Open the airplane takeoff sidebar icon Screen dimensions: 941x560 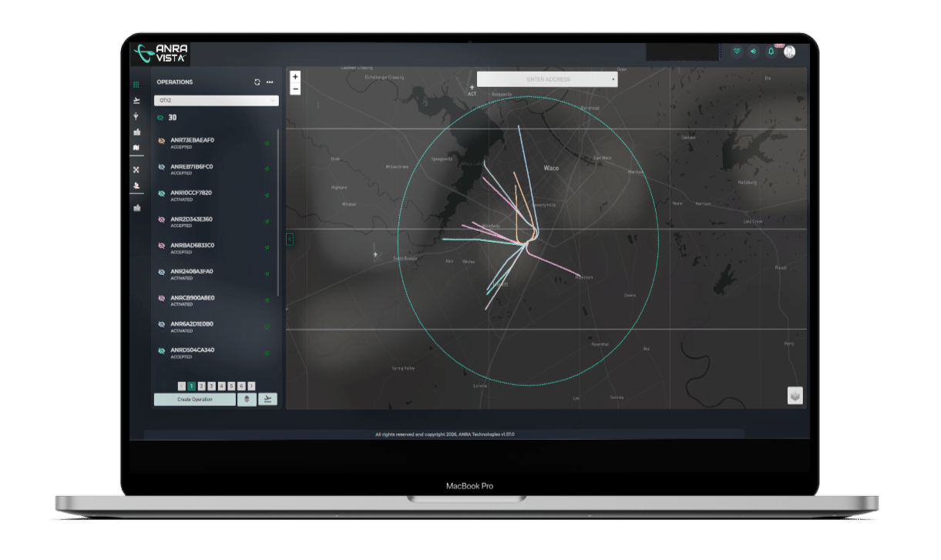(x=136, y=101)
